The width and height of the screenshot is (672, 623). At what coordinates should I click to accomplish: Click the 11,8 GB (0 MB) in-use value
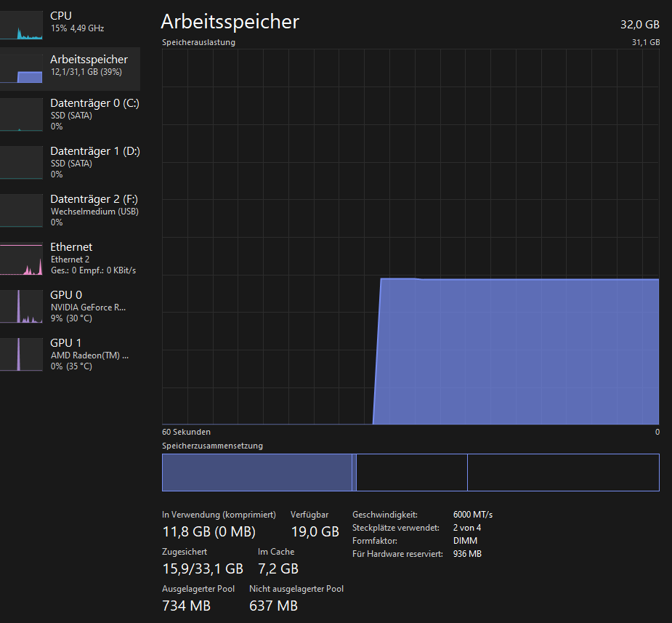209,531
